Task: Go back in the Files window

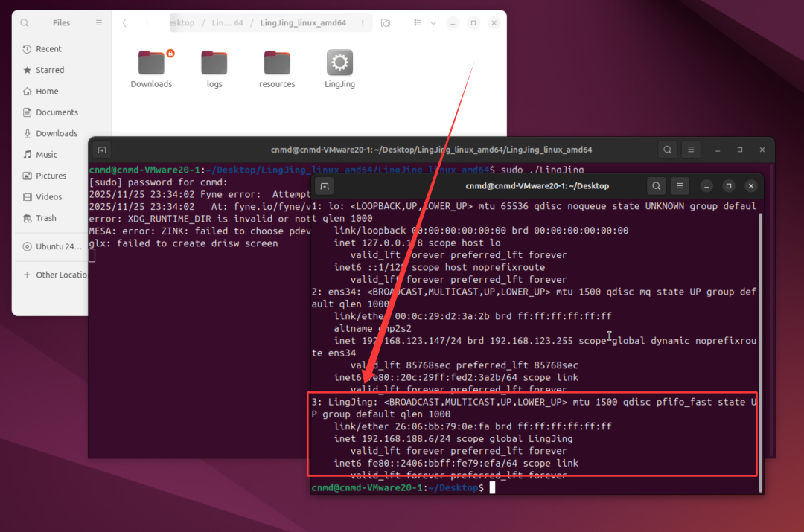Action: pos(124,23)
